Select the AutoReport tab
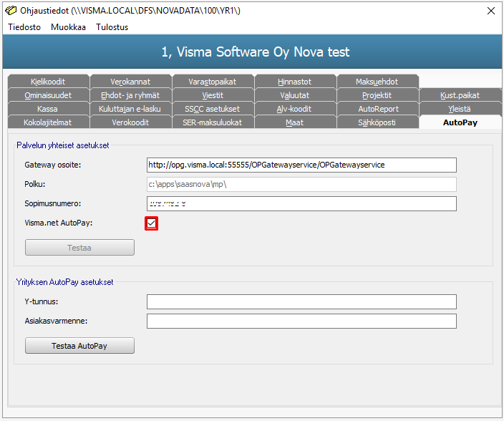Screen dimensions: 504x421 377,109
